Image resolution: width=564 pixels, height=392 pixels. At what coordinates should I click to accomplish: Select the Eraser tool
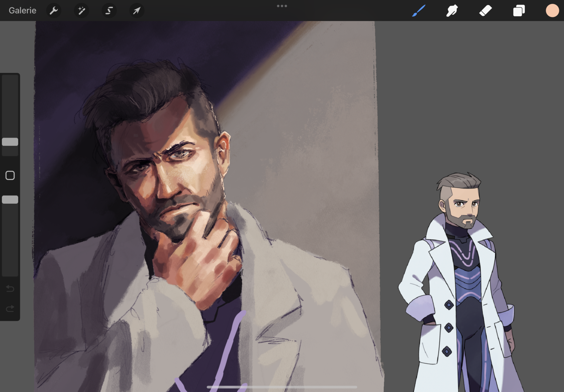[x=486, y=10]
